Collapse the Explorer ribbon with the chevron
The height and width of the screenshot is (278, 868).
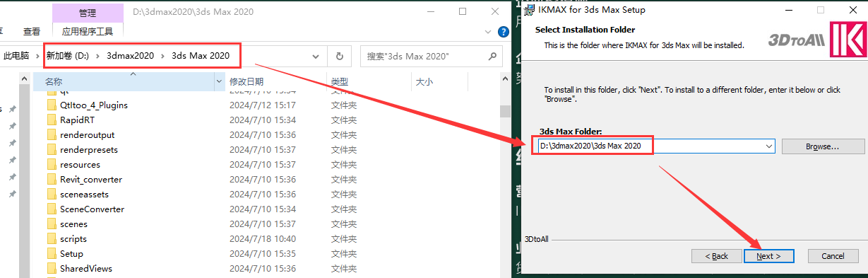click(x=488, y=32)
